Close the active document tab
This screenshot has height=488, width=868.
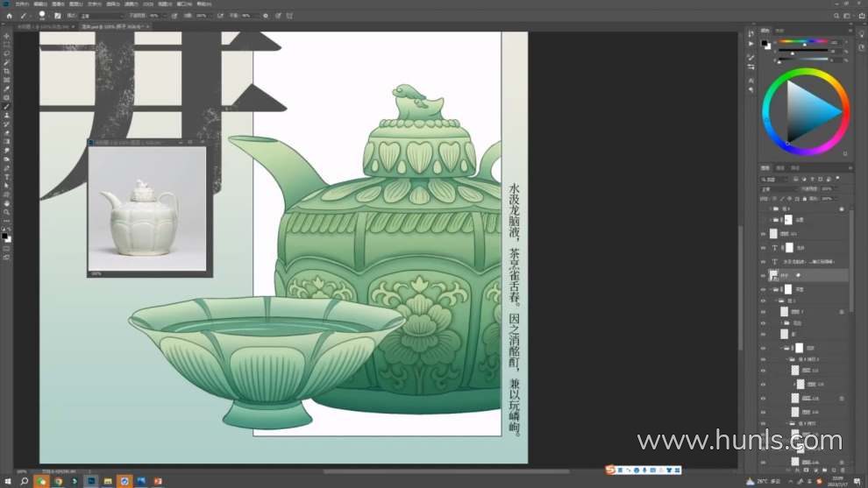click(x=148, y=26)
